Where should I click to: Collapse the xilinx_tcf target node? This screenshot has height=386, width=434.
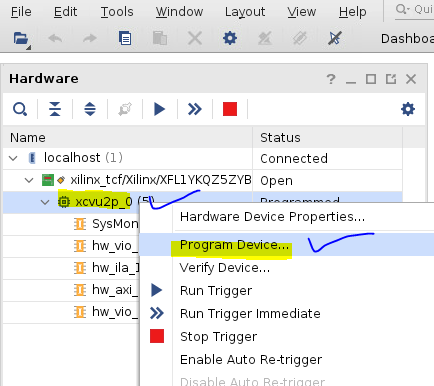[29, 180]
